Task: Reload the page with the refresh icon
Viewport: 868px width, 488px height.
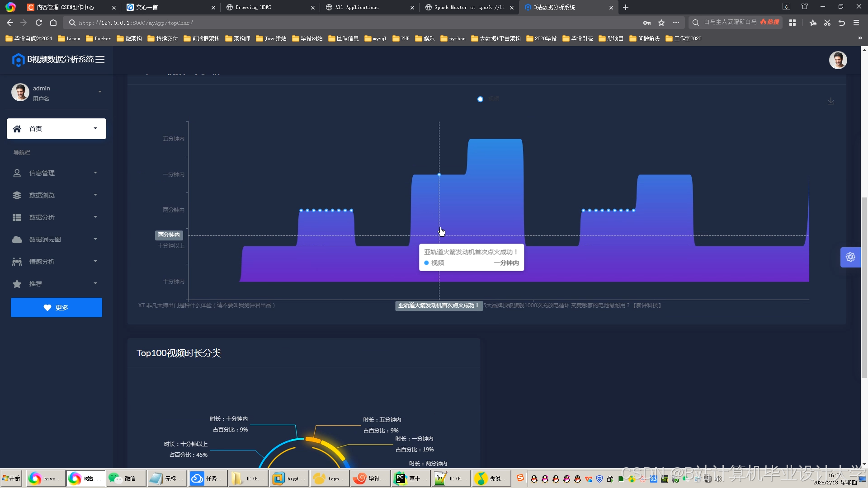Action: pos(39,23)
